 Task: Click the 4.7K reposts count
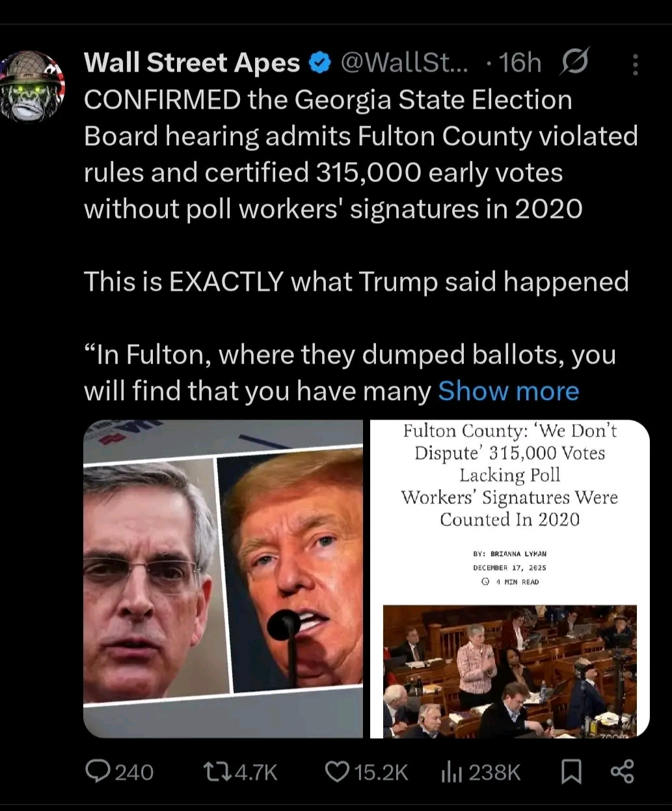(x=256, y=772)
